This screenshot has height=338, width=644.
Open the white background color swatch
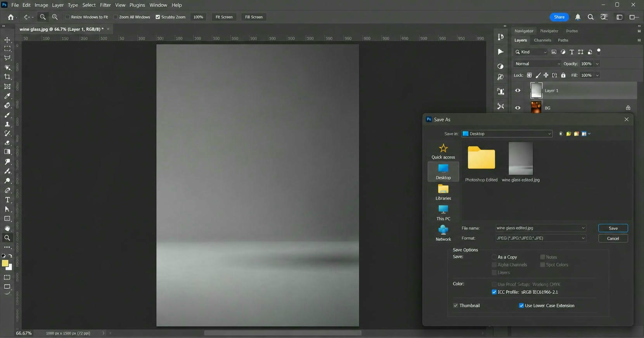click(x=10, y=268)
